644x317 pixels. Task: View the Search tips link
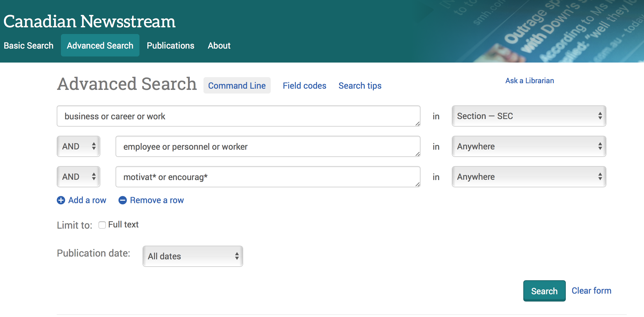point(360,86)
